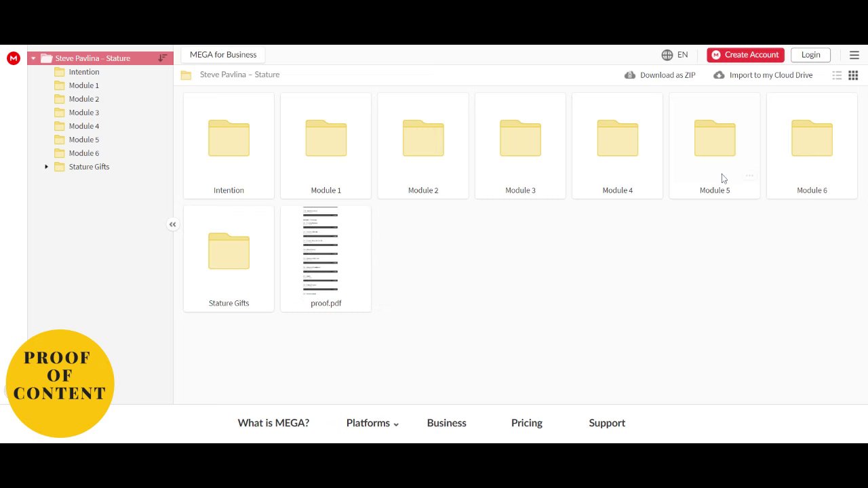
Task: Click the Support footer link
Action: 607,423
